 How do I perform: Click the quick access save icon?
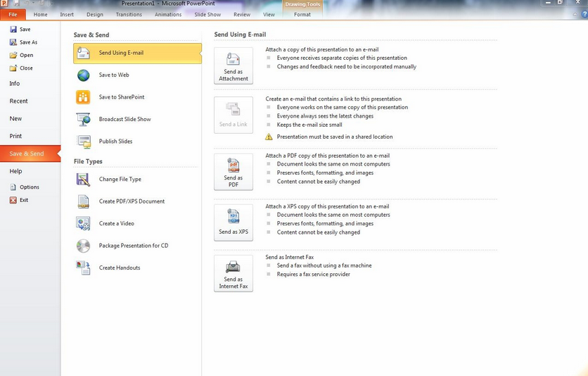pos(16,3)
